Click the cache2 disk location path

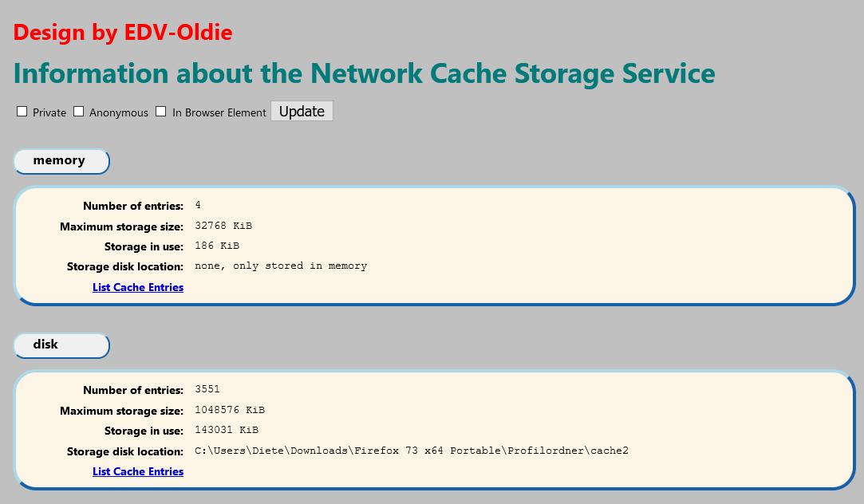[x=411, y=451]
